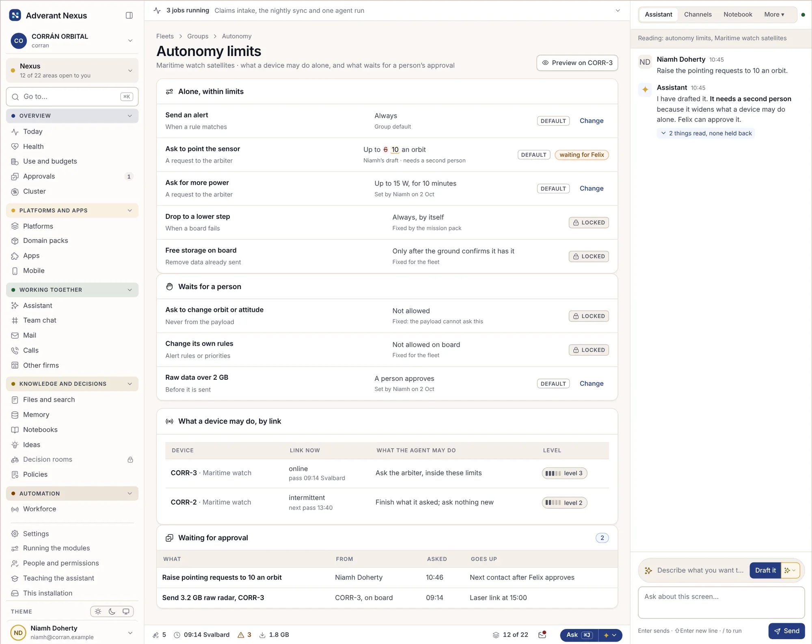This screenshot has height=644, width=812.
Task: Click the 12 of 22 layers indicator
Action: (510, 635)
